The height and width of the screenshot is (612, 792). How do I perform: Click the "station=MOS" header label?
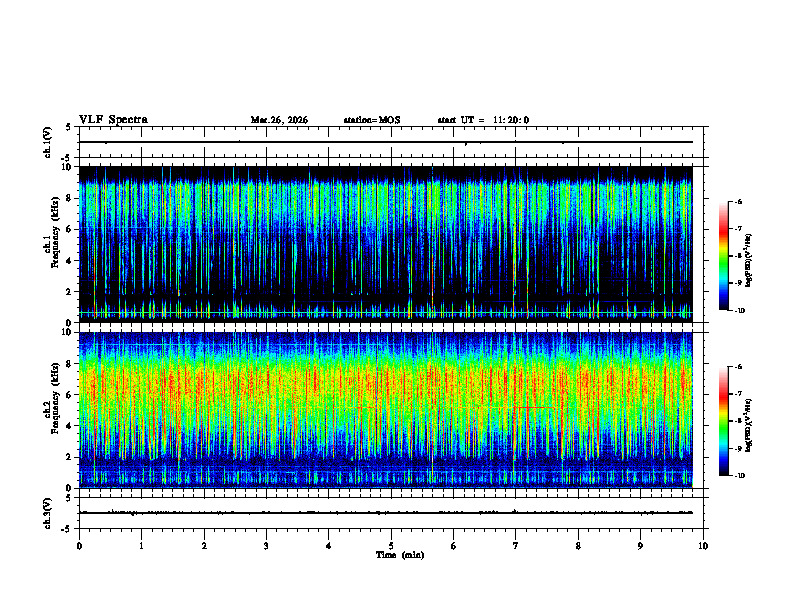tap(372, 120)
